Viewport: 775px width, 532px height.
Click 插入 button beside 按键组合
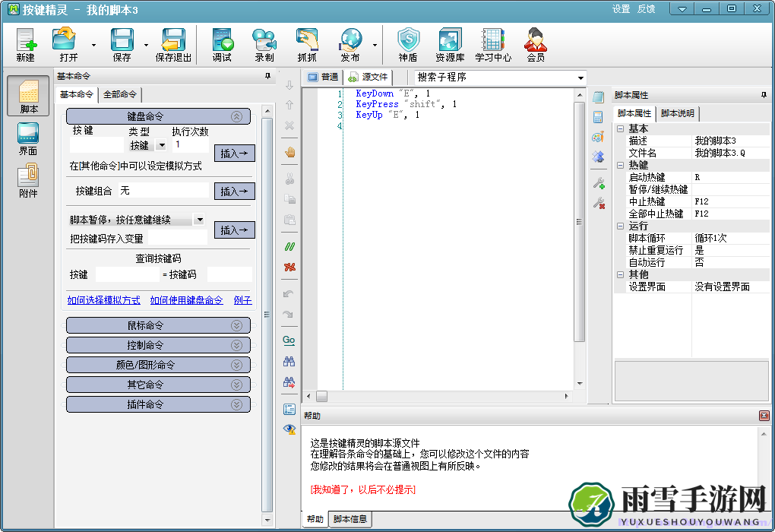(234, 192)
